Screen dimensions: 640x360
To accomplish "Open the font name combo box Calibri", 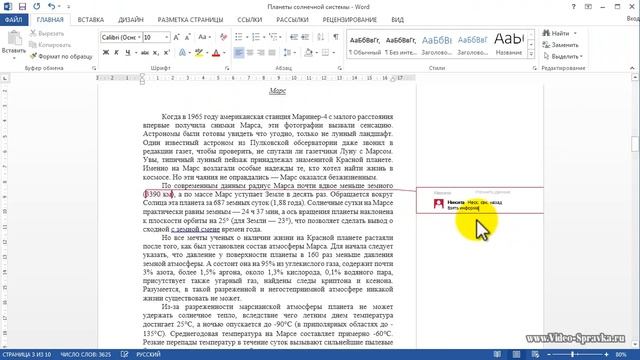I will coord(121,37).
